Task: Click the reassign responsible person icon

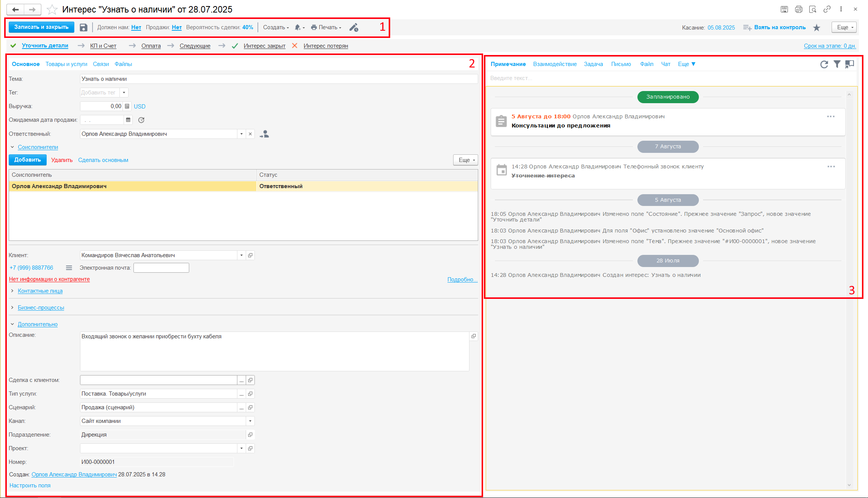Action: [264, 134]
